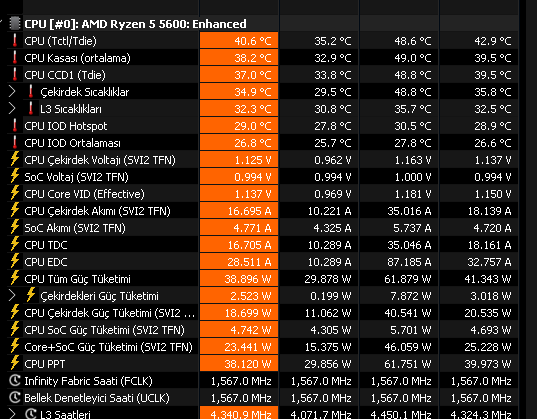Click thermometer icon beside CPU IOD Ortalaması
537x419 pixels.
15,143
